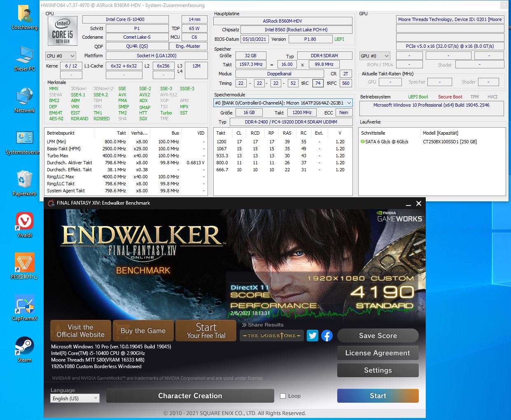Click the Doppelkanal memory mode field
This screenshot has width=511, height=420.
click(x=279, y=74)
